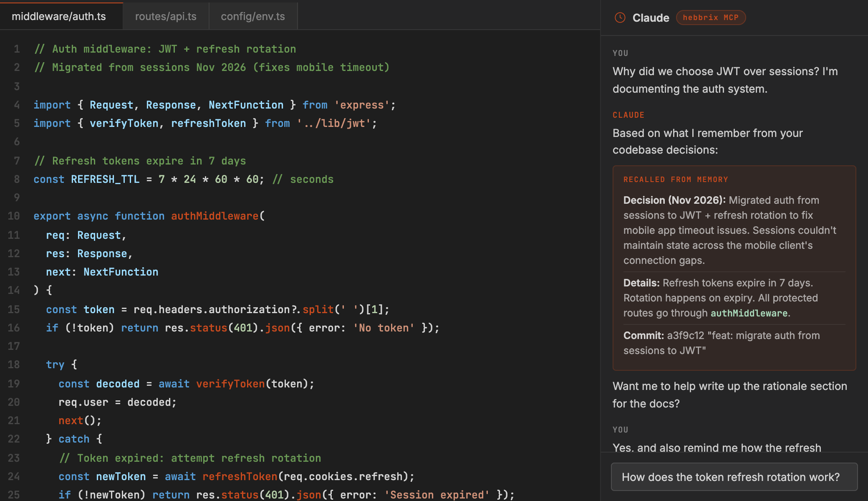868x501 pixels.
Task: Click the '// seconds' inline comment
Action: pyautogui.click(x=303, y=180)
